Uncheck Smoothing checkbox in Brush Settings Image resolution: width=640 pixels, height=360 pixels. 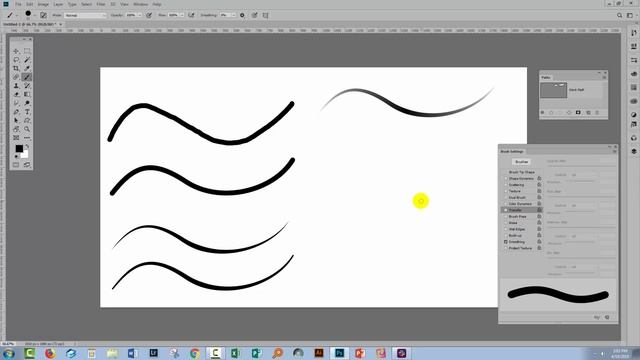point(506,242)
